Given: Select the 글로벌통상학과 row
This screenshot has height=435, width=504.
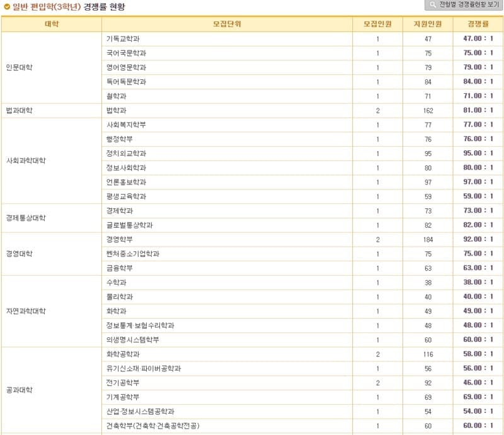Looking at the screenshot, I should 302,225.
